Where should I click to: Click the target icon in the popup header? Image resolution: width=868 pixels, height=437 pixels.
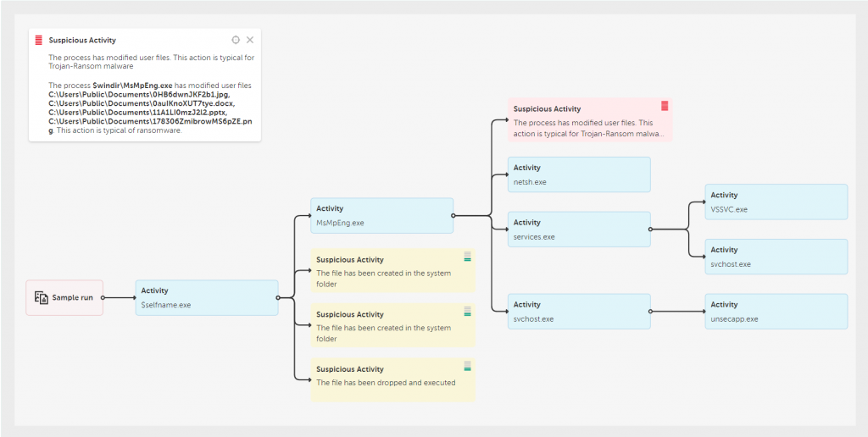[236, 40]
